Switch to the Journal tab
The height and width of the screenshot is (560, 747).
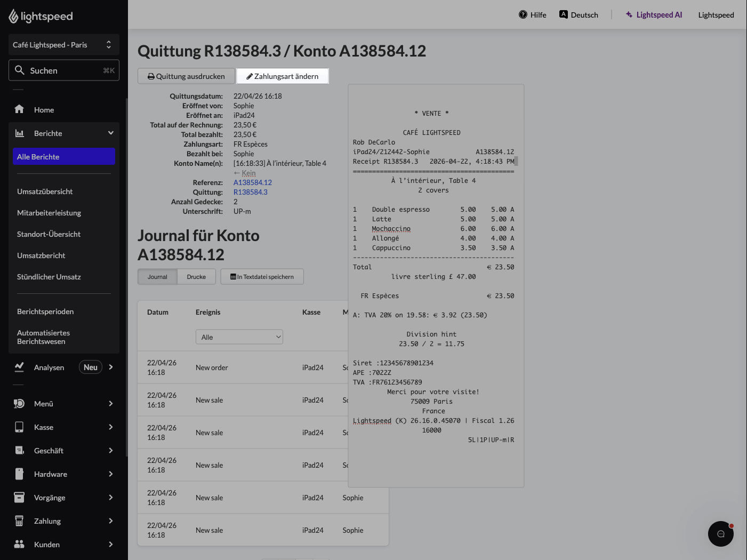[157, 277]
